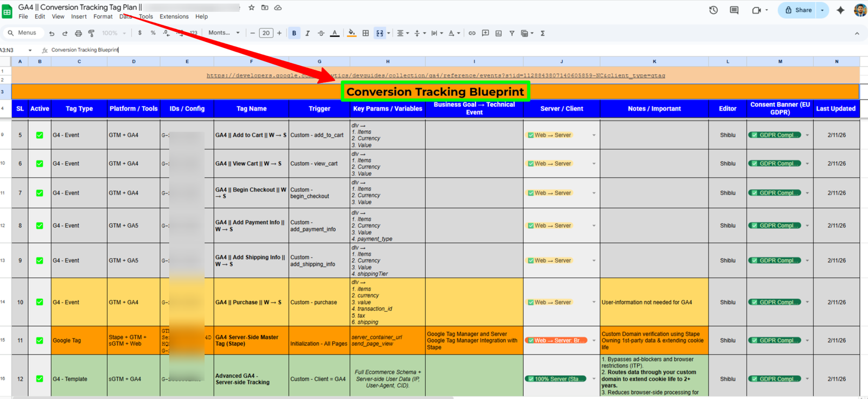Open the text color picker

click(x=335, y=33)
